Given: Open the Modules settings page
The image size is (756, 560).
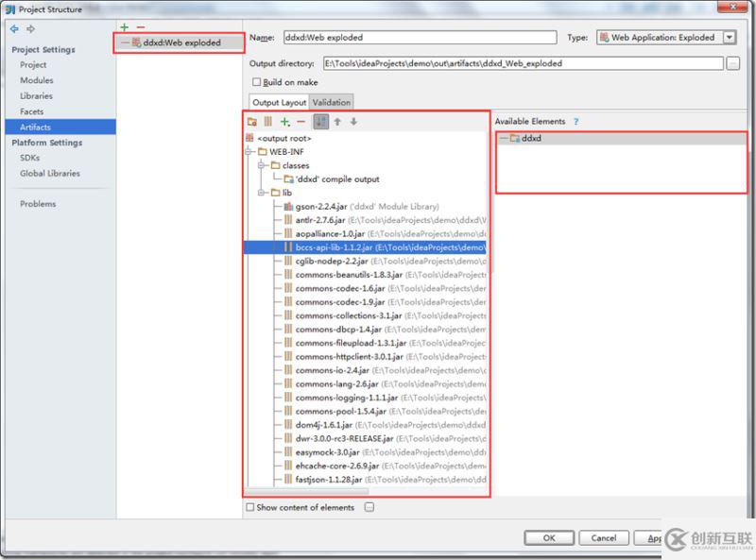Looking at the screenshot, I should tap(37, 80).
